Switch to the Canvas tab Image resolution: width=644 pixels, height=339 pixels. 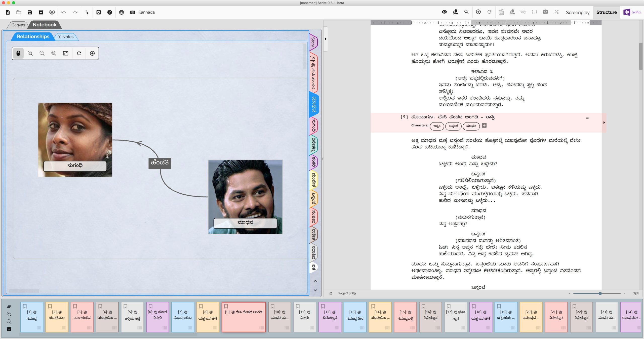point(18,25)
